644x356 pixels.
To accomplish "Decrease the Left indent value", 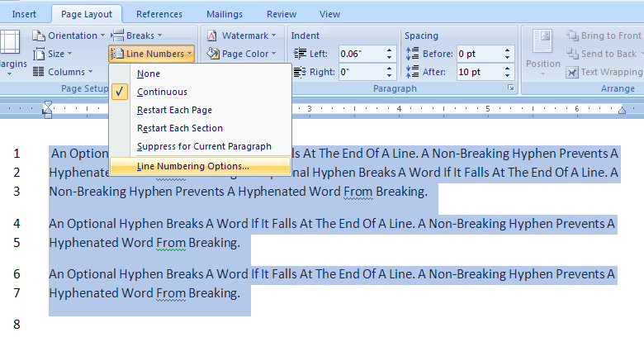I will pos(389,57).
